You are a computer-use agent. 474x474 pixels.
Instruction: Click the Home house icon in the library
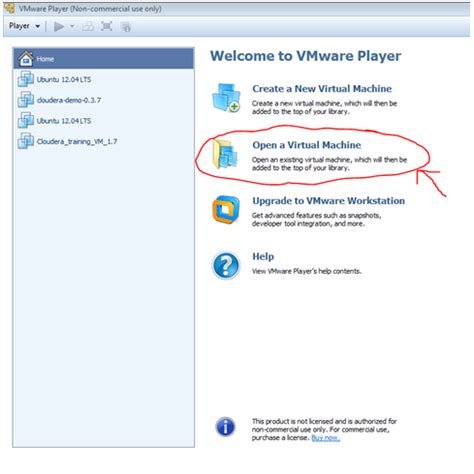click(x=26, y=59)
